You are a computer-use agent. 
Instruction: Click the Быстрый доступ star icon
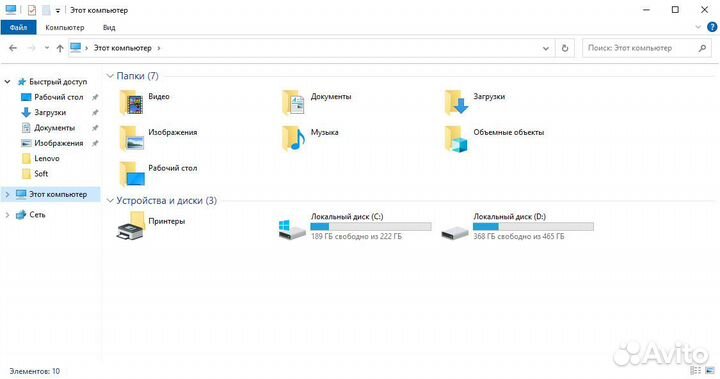click(22, 82)
